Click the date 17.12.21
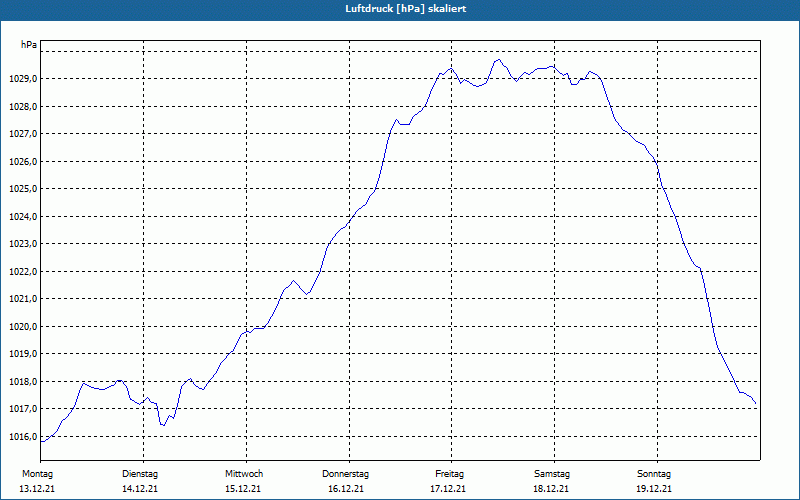Viewport: 800px width, 500px height. (448, 489)
